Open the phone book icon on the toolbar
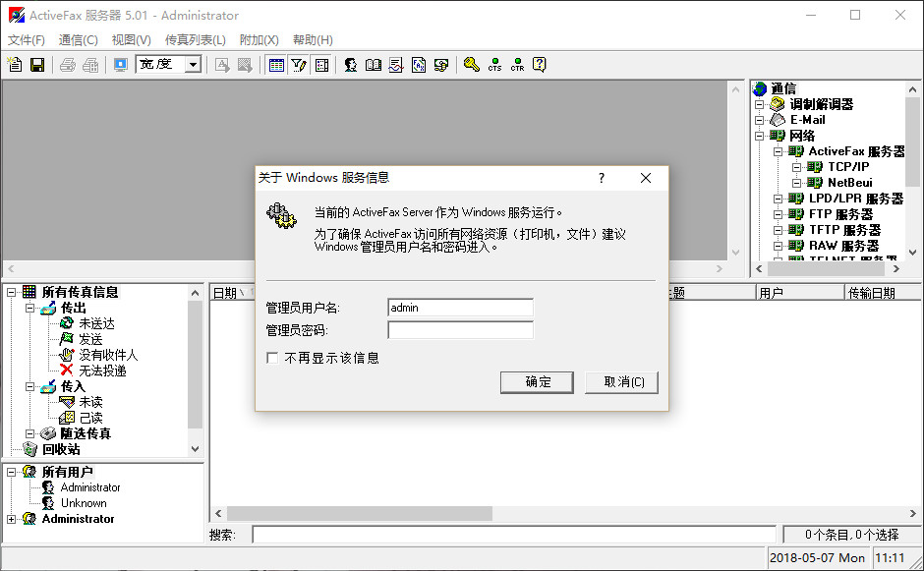 373,64
